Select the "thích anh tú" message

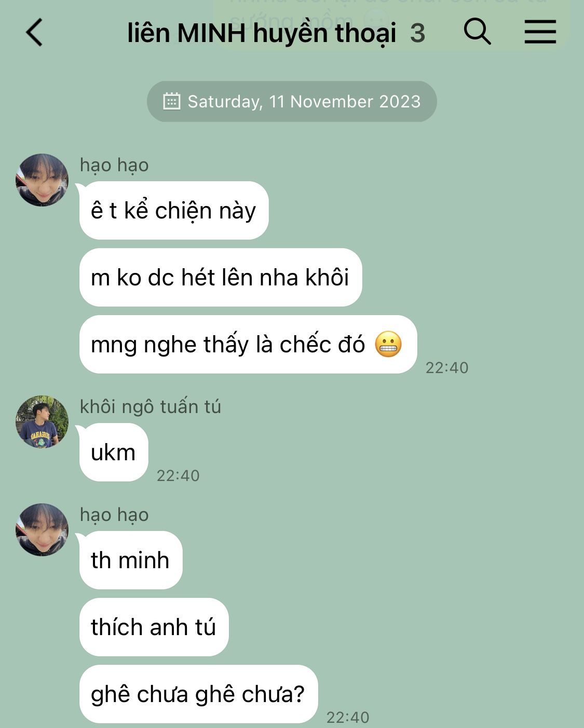[x=154, y=627]
